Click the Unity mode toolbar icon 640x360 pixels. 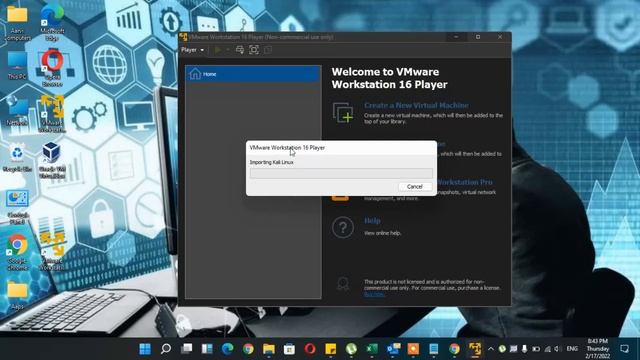point(268,50)
